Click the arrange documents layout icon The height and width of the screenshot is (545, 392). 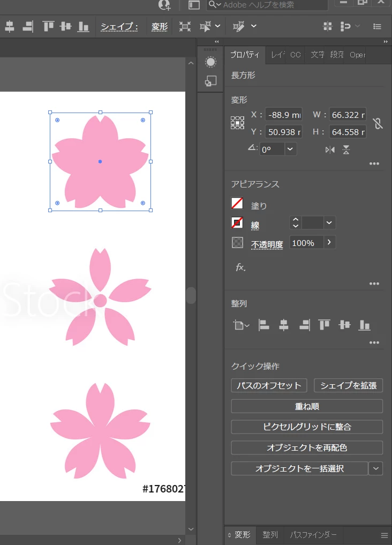click(x=194, y=4)
